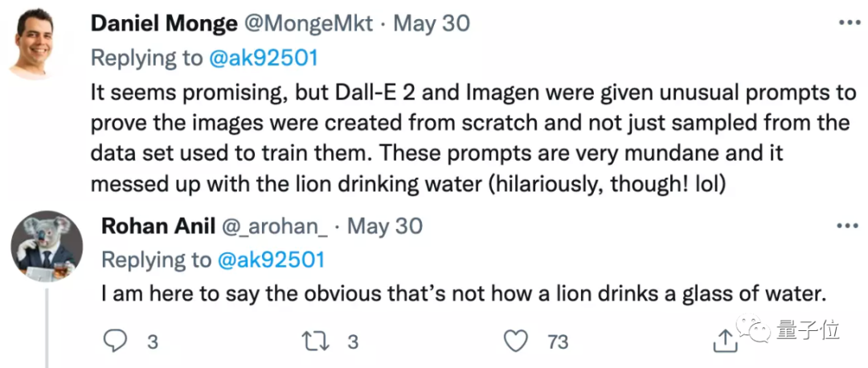The width and height of the screenshot is (868, 368).
Task: Open the @_arohan_ handle link
Action: 275,227
